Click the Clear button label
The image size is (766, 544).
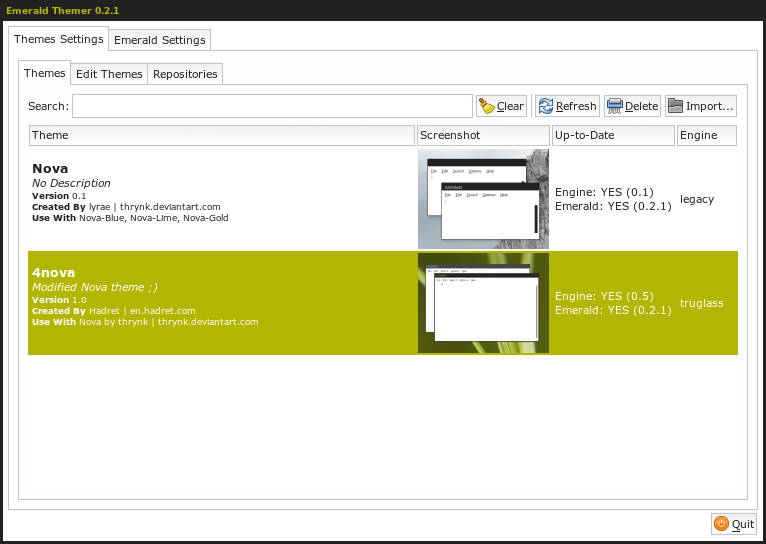pyautogui.click(x=510, y=106)
